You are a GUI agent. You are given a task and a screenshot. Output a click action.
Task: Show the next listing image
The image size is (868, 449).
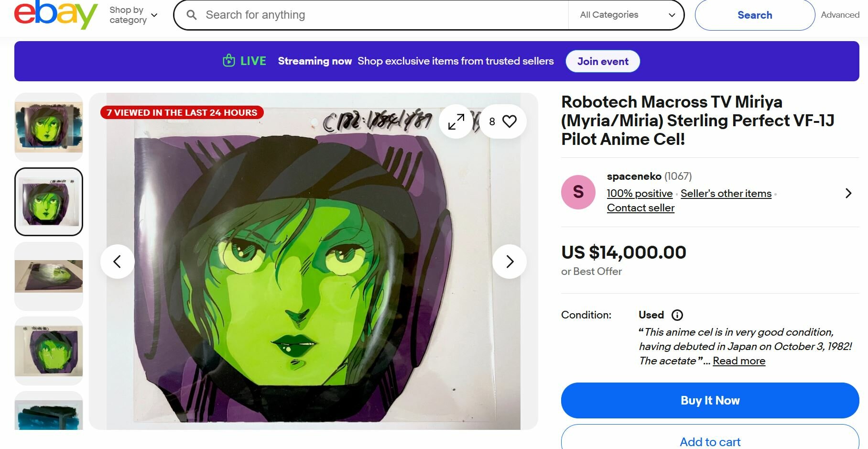[x=510, y=262]
